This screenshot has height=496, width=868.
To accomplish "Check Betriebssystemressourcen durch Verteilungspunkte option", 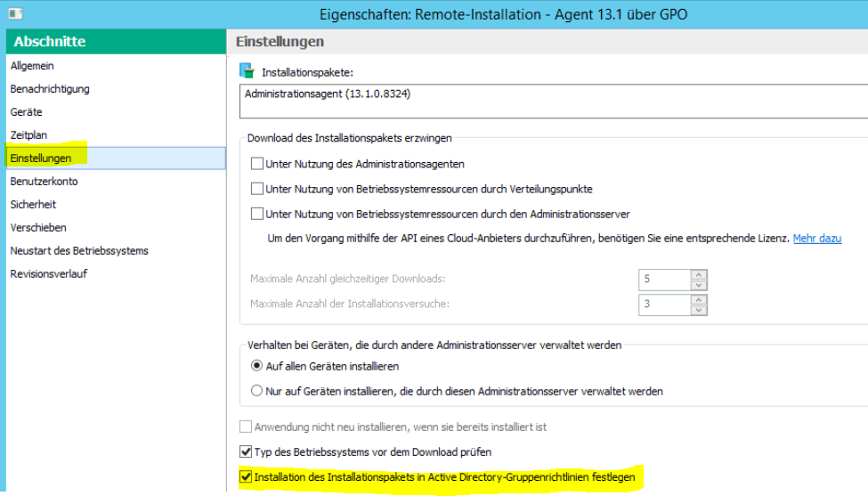I will pyautogui.click(x=257, y=189).
